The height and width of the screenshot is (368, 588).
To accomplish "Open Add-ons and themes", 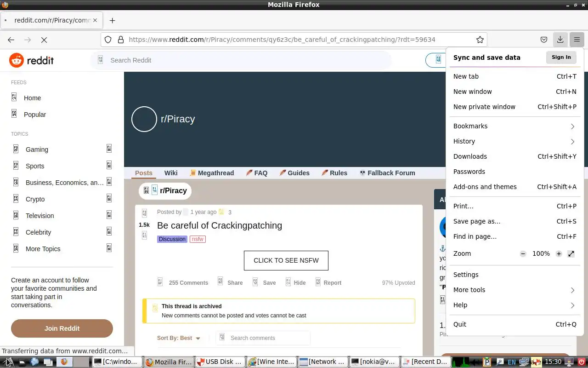I will (x=514, y=187).
